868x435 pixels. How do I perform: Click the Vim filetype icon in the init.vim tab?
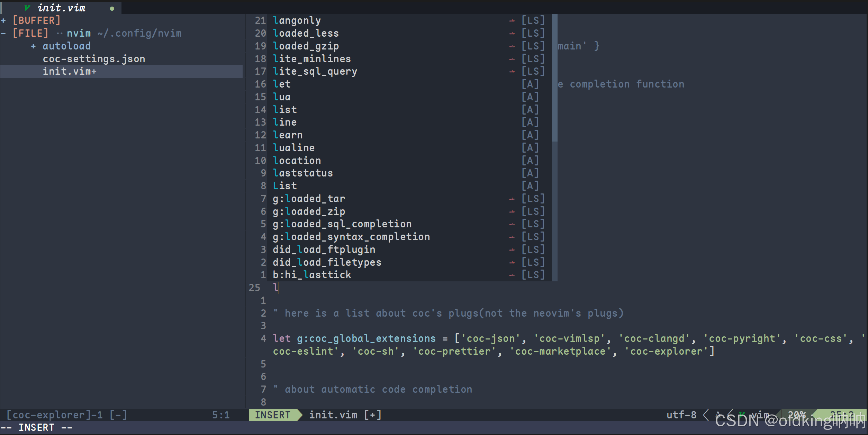[27, 8]
